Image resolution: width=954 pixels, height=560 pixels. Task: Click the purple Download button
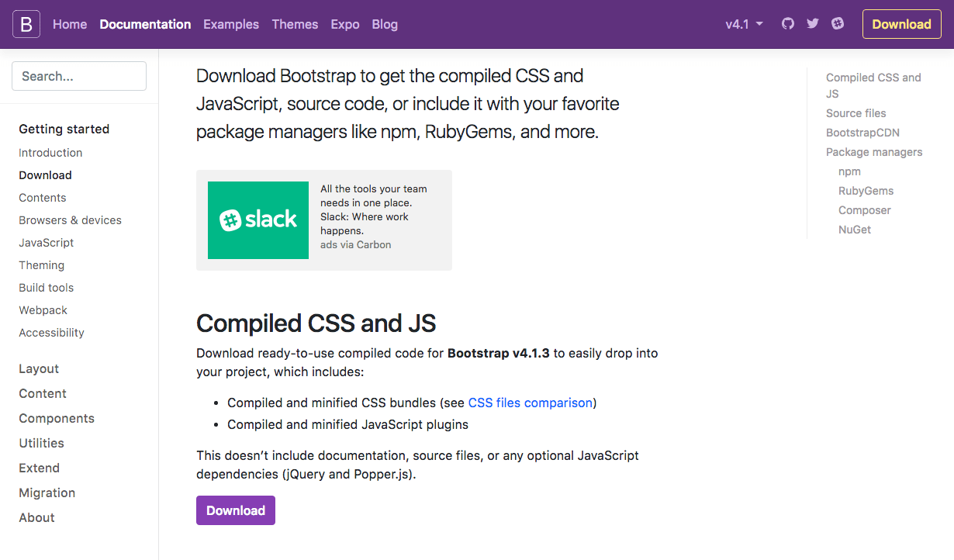point(235,510)
